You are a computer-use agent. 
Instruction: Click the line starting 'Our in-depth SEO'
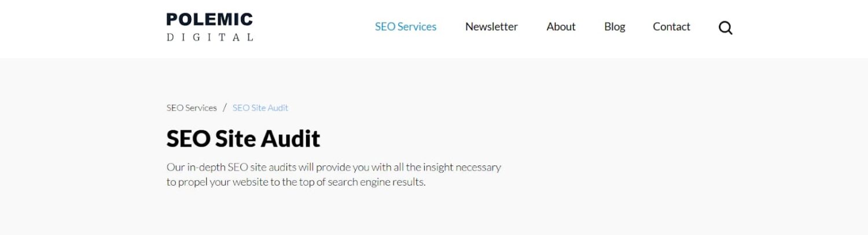(x=334, y=167)
